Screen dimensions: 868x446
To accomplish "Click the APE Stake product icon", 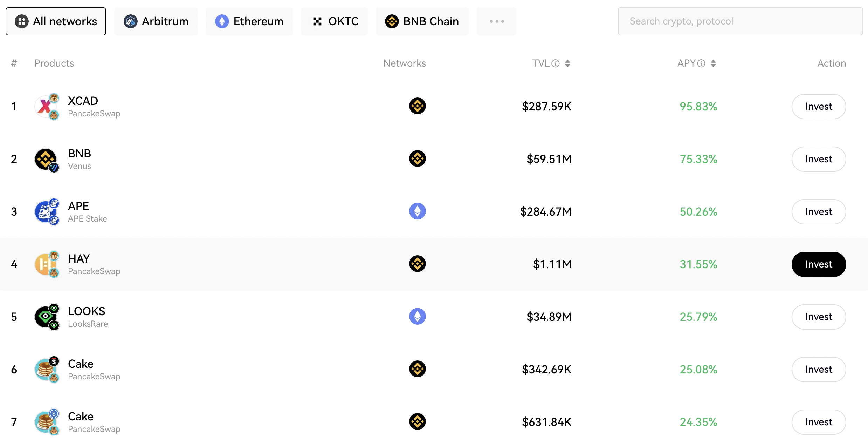I will pyautogui.click(x=47, y=211).
